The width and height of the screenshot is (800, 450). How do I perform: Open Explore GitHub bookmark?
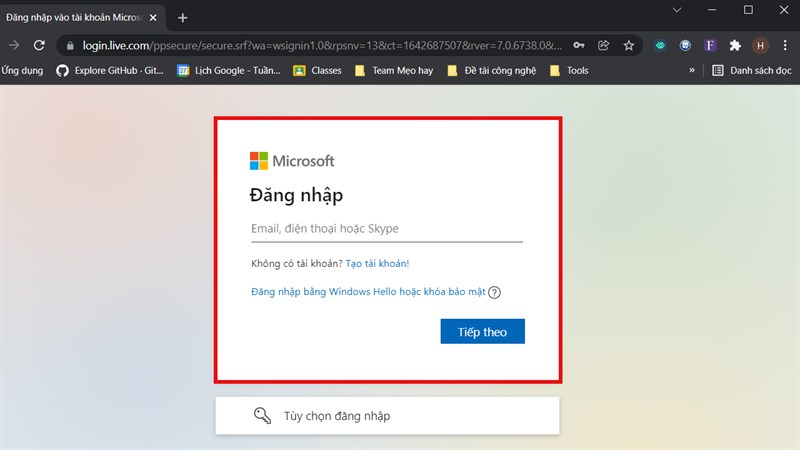[110, 70]
